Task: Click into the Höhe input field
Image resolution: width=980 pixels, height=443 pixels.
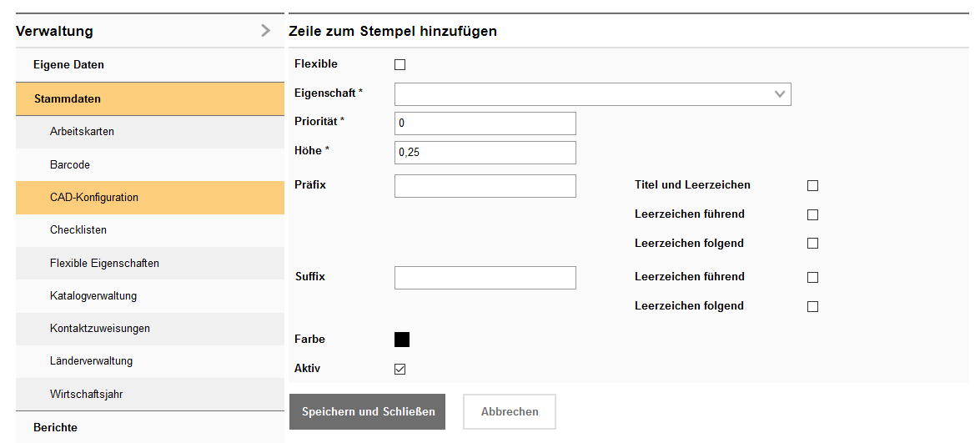Action: coord(485,153)
